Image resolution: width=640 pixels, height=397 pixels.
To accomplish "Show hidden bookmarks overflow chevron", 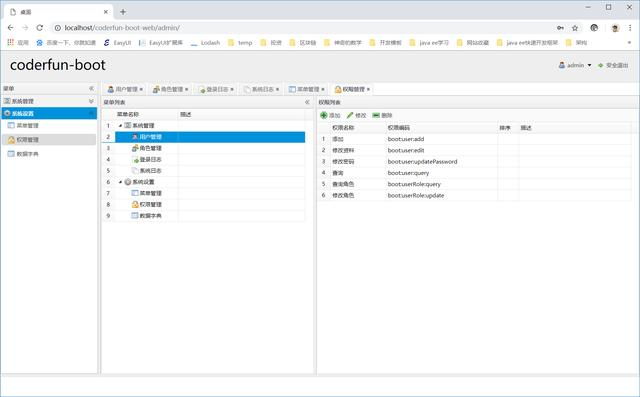I will (x=629, y=42).
